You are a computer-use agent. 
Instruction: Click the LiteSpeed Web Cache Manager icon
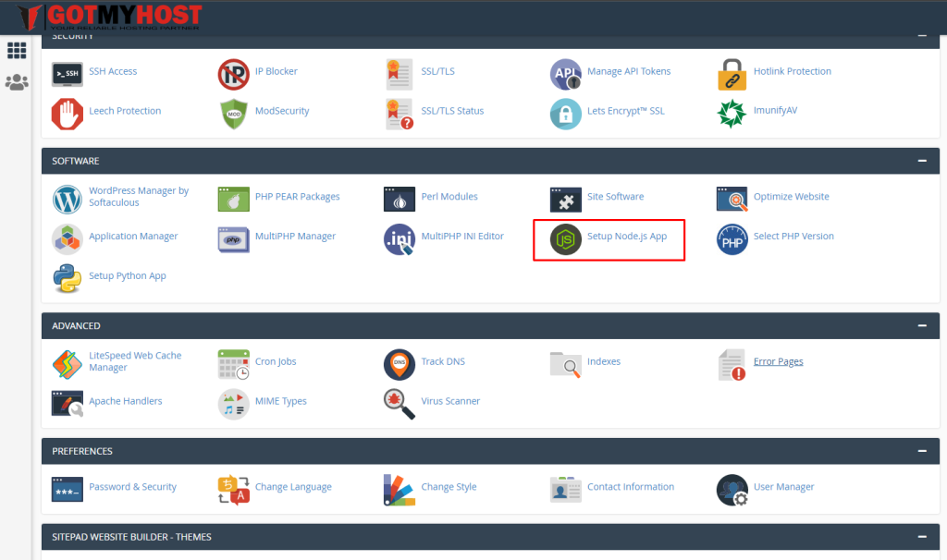coord(67,364)
